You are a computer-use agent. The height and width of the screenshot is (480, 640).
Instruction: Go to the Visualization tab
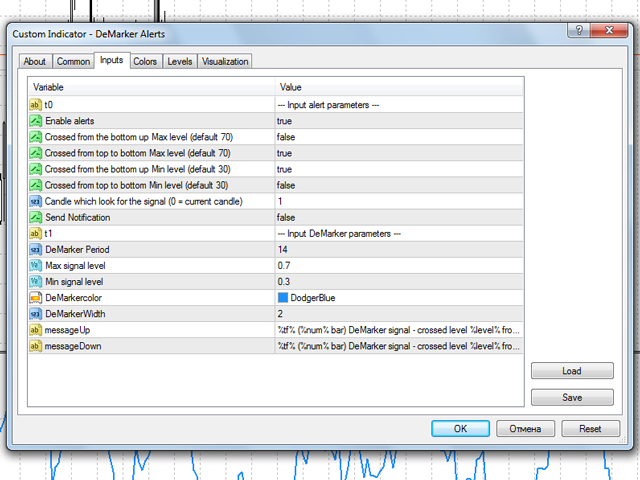click(225, 62)
